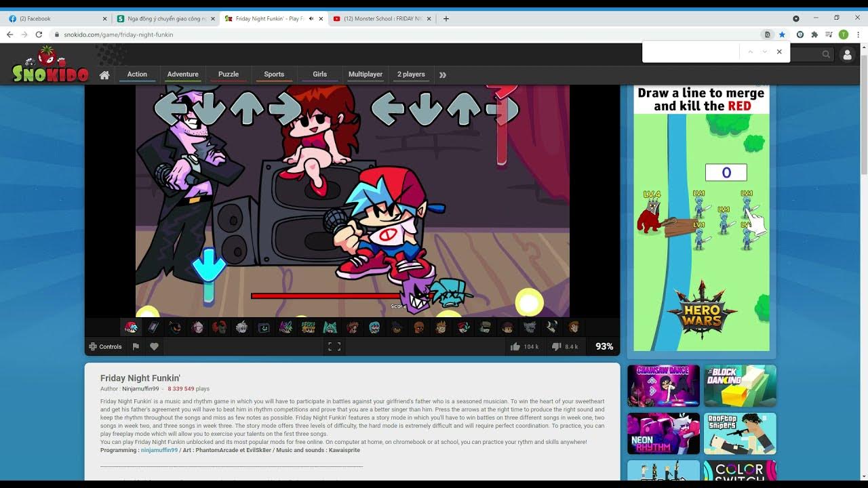This screenshot has height=488, width=868.
Task: Click the 93% rating score
Action: [x=604, y=346]
